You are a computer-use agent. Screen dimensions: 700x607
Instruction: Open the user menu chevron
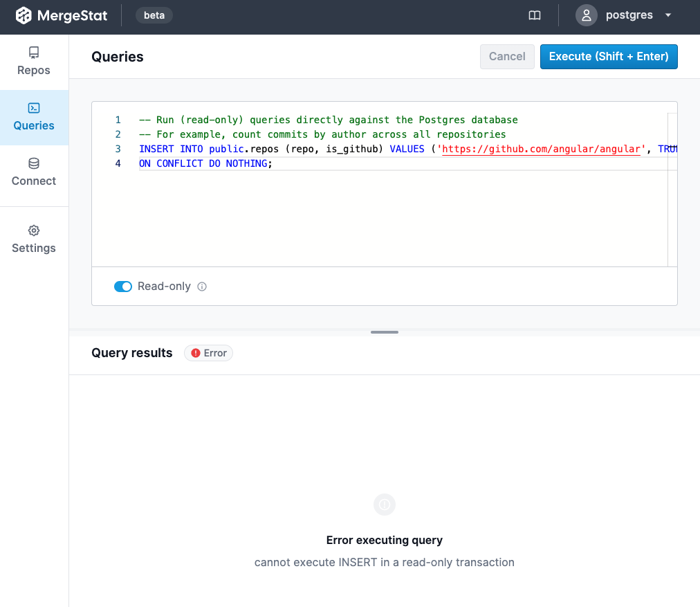(667, 15)
